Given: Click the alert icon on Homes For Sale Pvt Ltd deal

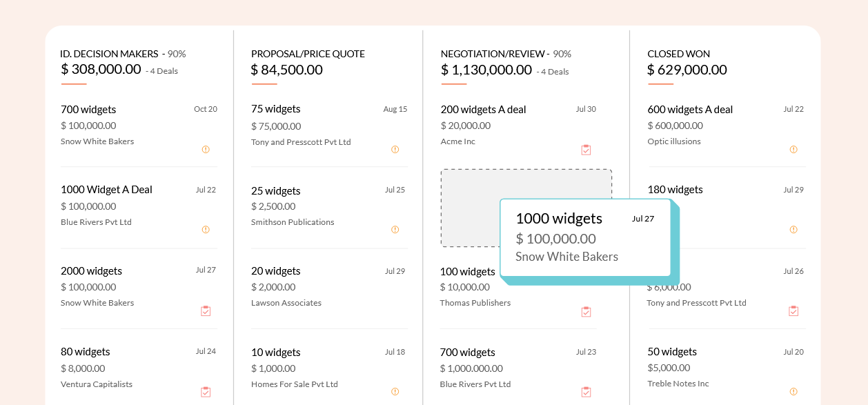Looking at the screenshot, I should [395, 391].
